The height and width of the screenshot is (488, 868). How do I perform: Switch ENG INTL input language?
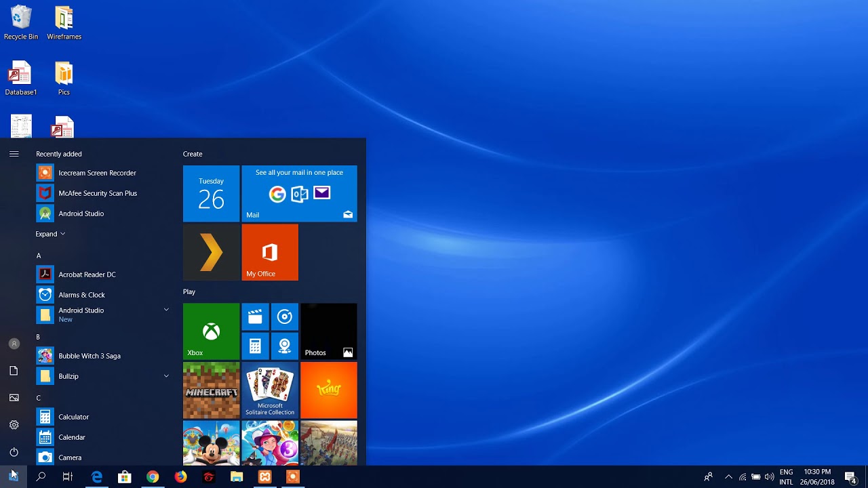[787, 477]
